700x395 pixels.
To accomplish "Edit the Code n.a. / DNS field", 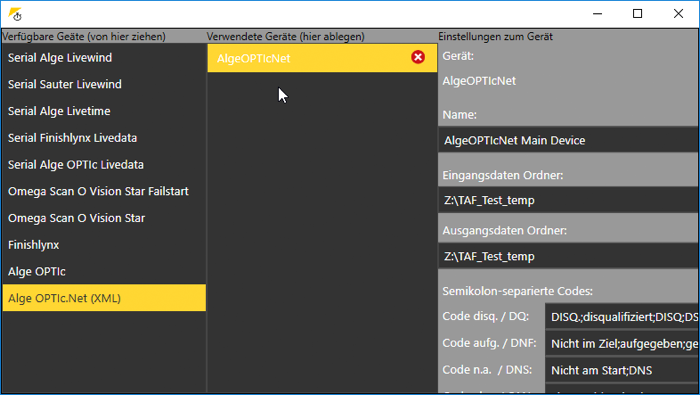I will pos(621,370).
